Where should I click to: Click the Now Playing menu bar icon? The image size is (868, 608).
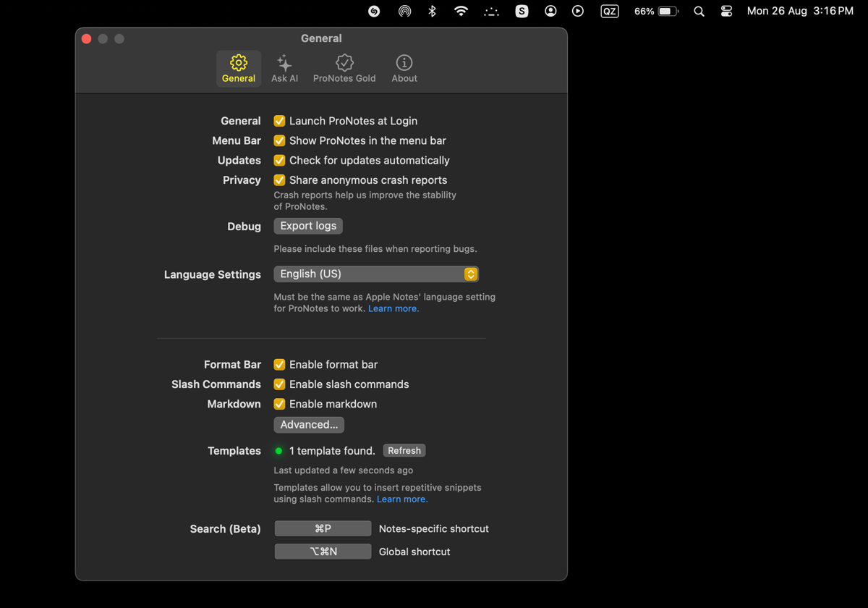coord(578,11)
